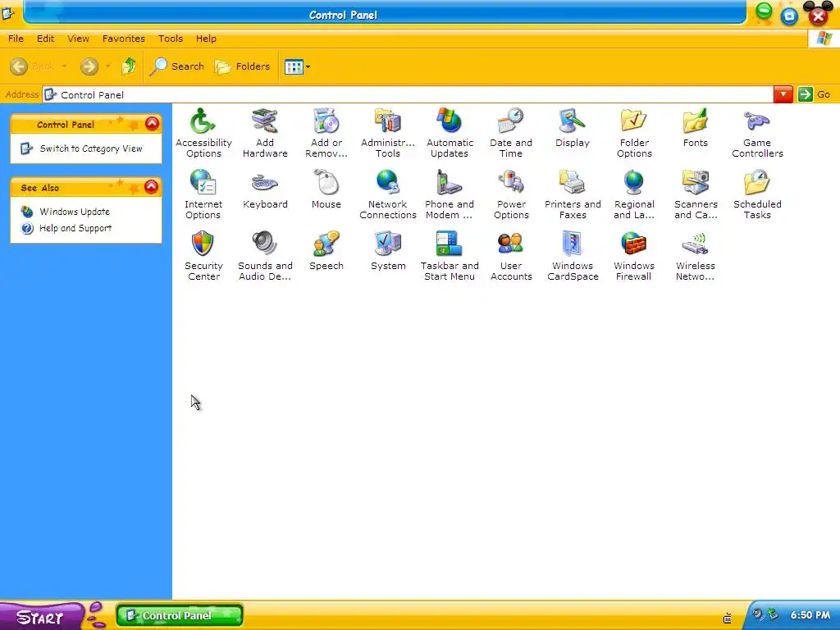
Task: Click the Forward navigation button
Action: (x=89, y=66)
